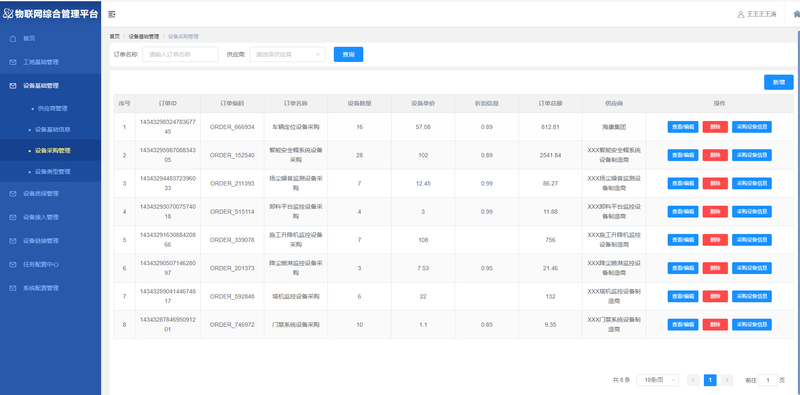Open 采购设备信息 for ORDER_152540
Image resolution: width=800 pixels, height=395 pixels.
[x=752, y=155]
